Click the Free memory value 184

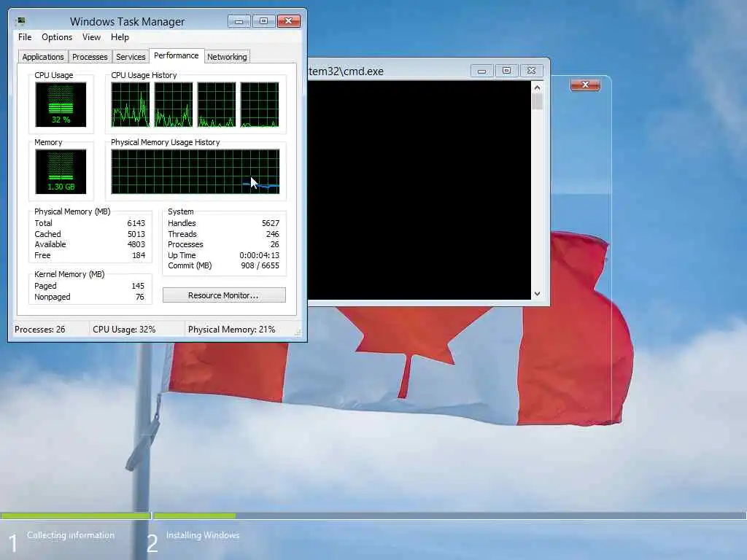pyautogui.click(x=139, y=255)
